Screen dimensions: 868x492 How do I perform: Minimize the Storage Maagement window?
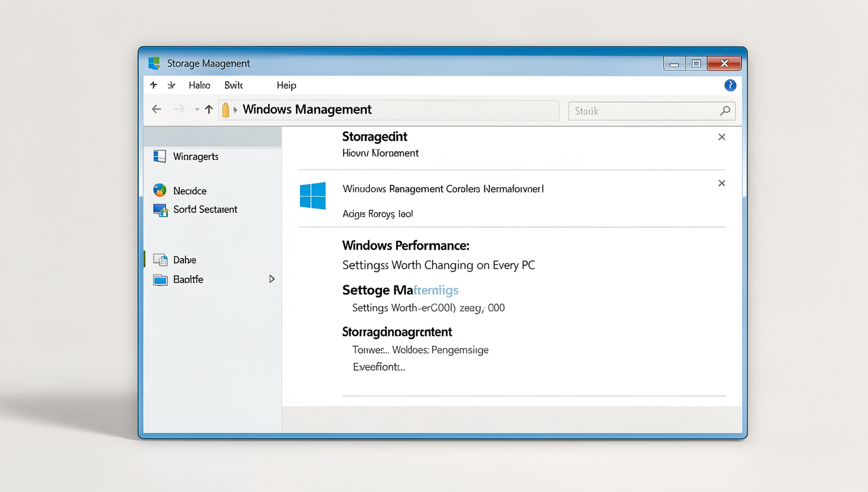pos(674,64)
